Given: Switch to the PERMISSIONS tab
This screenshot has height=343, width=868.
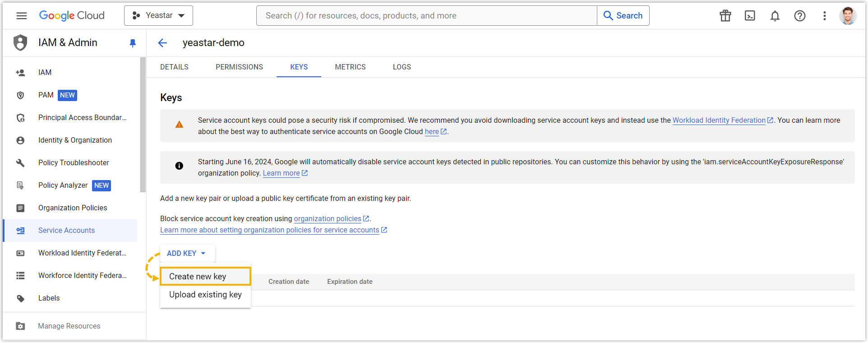Looking at the screenshot, I should click(x=239, y=67).
